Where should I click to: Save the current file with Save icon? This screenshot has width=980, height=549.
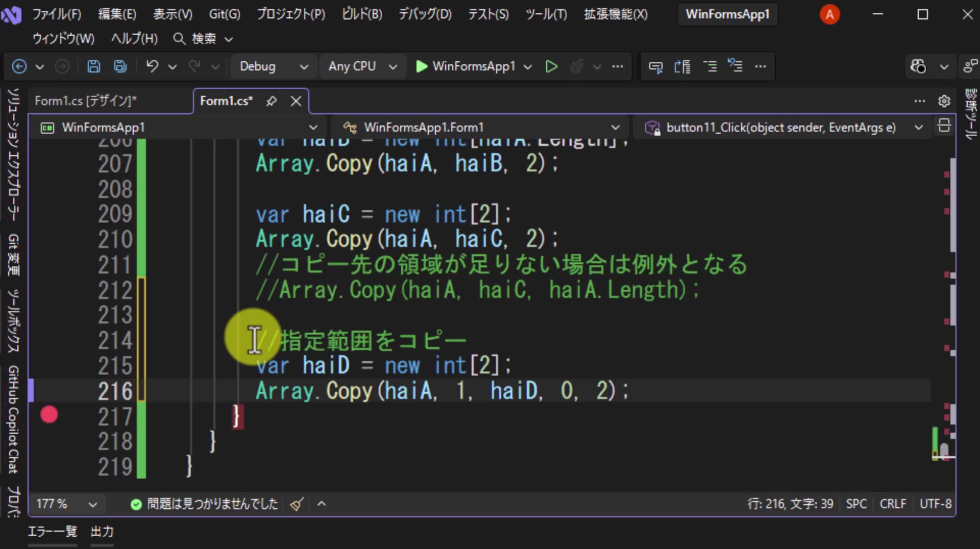click(x=93, y=66)
